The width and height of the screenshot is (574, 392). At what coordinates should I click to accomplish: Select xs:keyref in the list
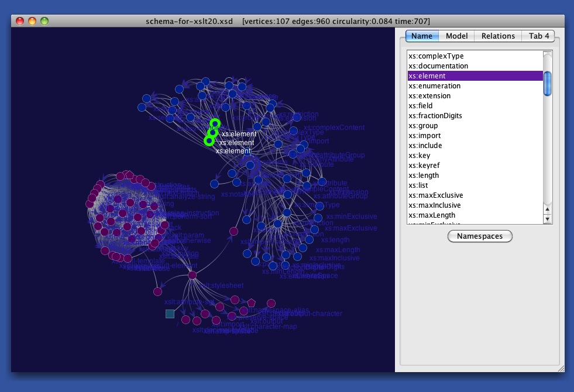pos(475,166)
